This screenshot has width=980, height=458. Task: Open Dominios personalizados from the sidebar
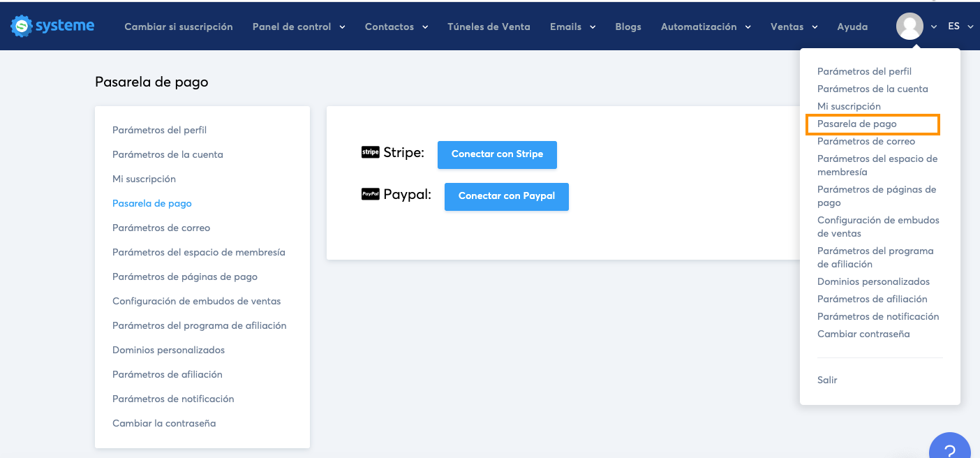pos(169,350)
